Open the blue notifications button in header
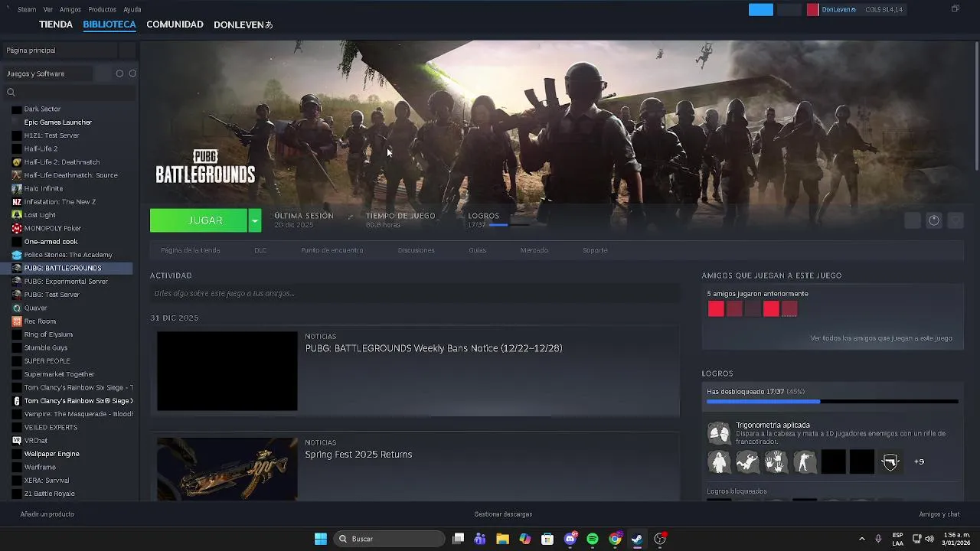Screen dimensions: 980x551 coord(761,10)
